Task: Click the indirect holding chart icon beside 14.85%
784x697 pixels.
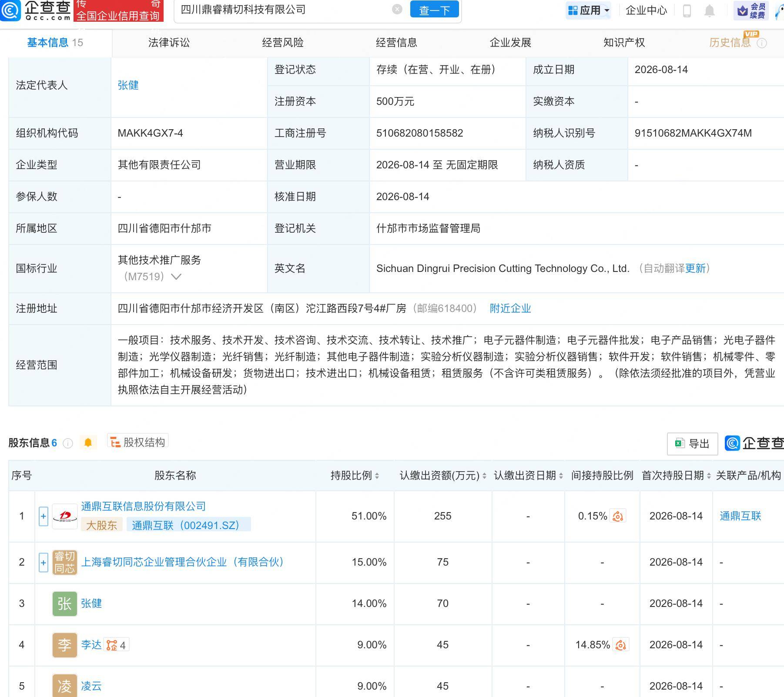Action: 621,645
